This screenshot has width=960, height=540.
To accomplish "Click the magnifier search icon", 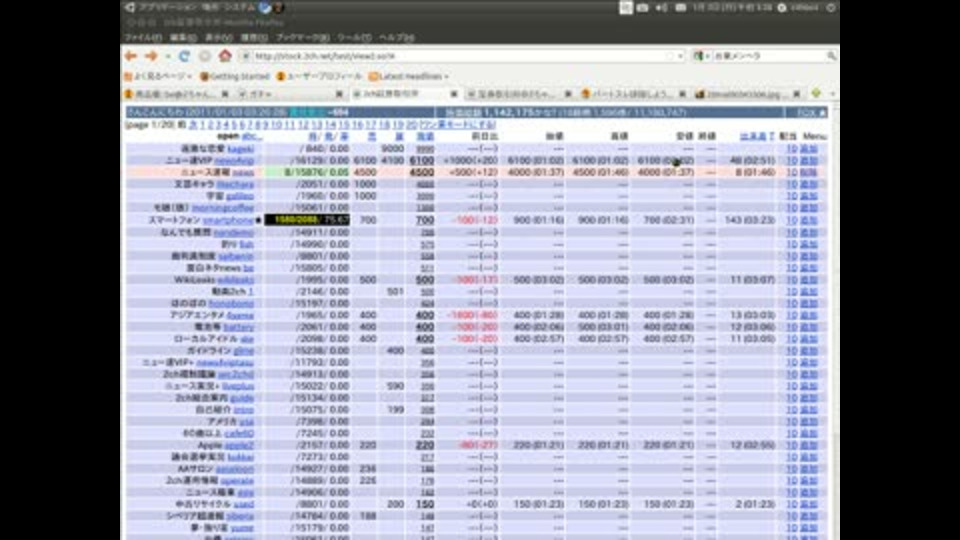I will pos(831,56).
